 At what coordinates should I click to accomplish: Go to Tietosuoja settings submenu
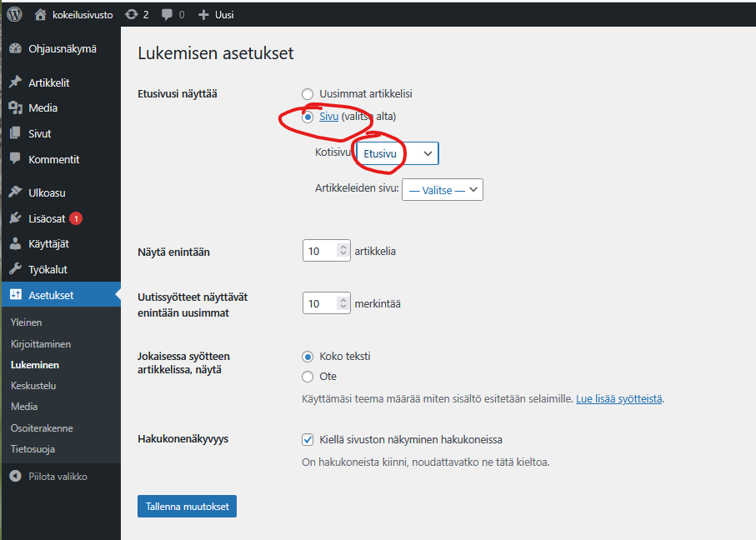tap(33, 449)
